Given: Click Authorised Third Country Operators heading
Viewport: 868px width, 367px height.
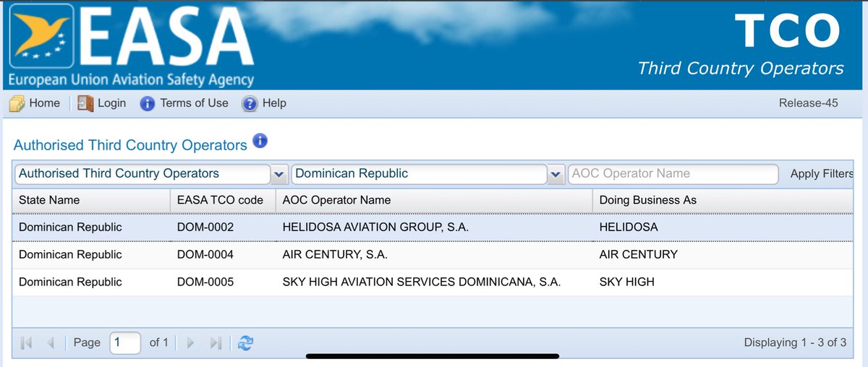Looking at the screenshot, I should tap(130, 145).
